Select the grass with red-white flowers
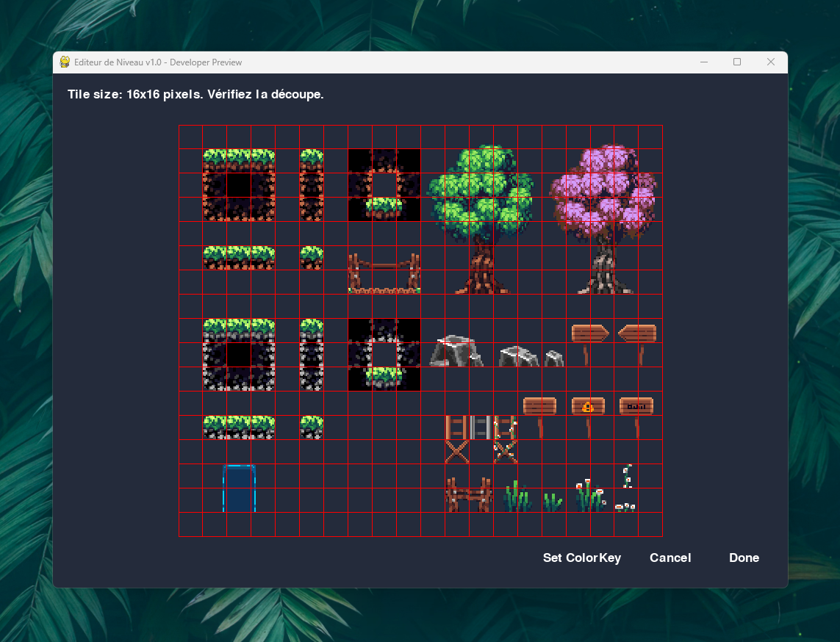This screenshot has height=642, width=840. [590, 495]
